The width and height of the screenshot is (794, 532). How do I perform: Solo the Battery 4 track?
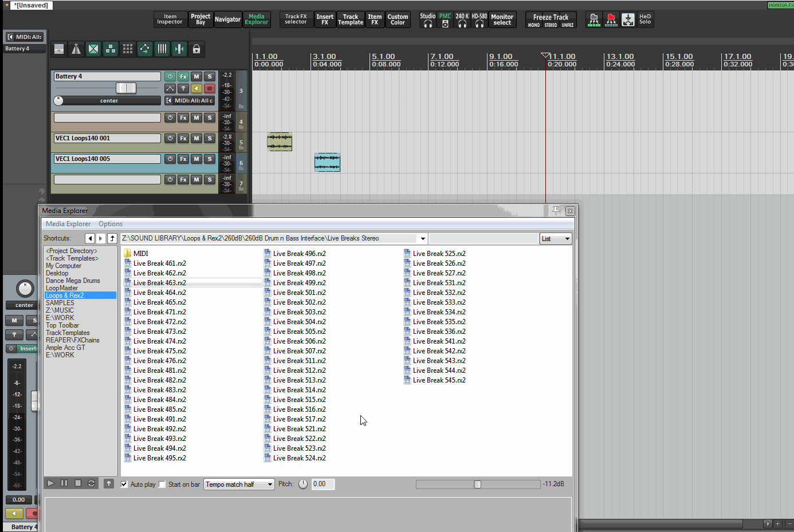click(x=210, y=76)
